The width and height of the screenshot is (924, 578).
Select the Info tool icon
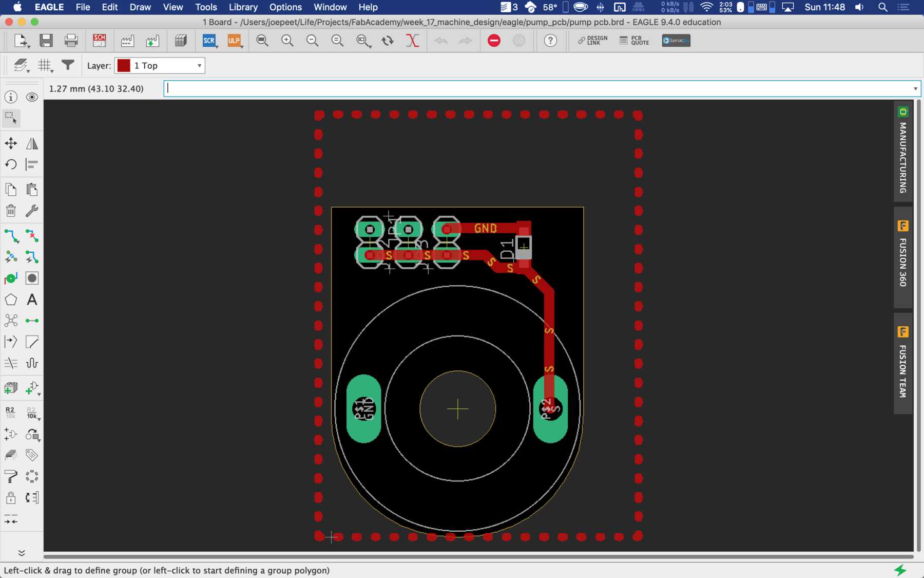[x=11, y=97]
